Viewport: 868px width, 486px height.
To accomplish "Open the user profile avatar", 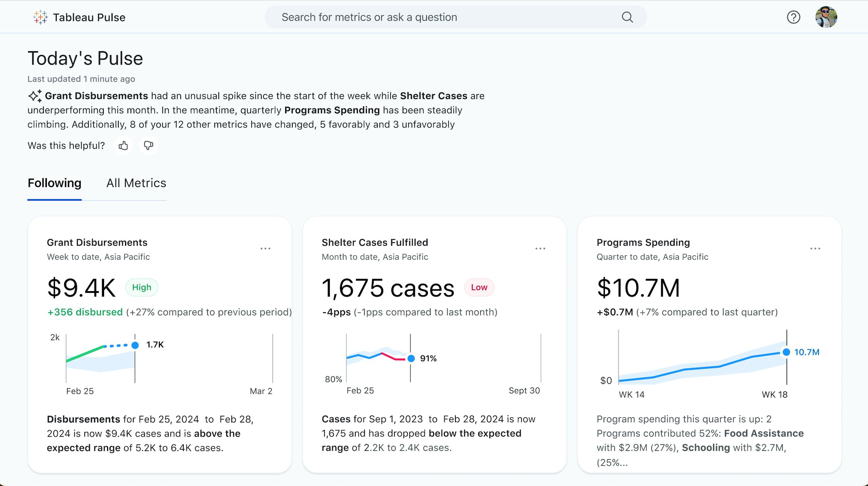I will 826,17.
